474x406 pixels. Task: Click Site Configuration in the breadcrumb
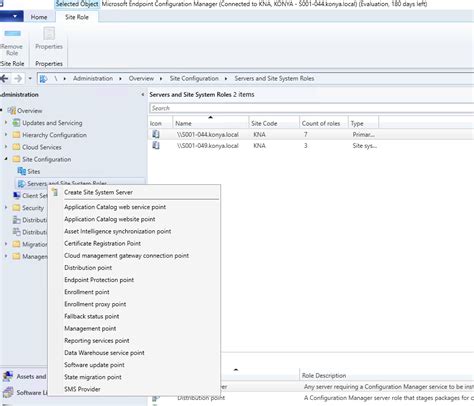pos(194,78)
